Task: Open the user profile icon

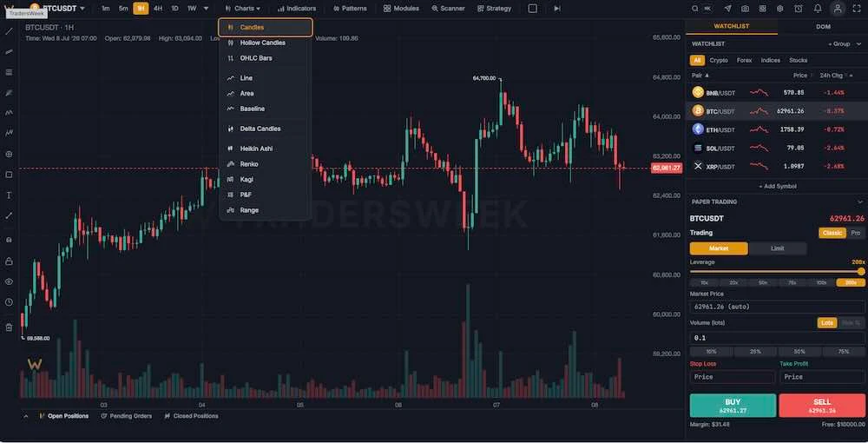Action: (x=838, y=9)
